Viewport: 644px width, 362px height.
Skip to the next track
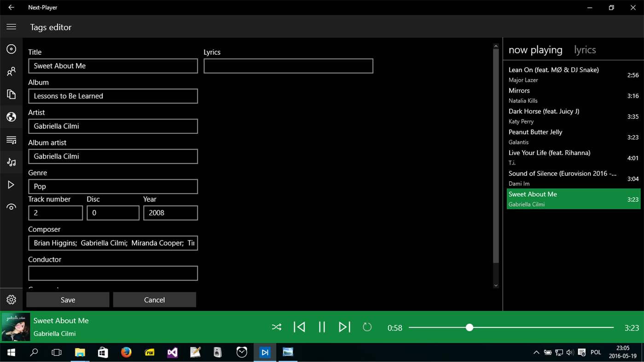coord(344,327)
